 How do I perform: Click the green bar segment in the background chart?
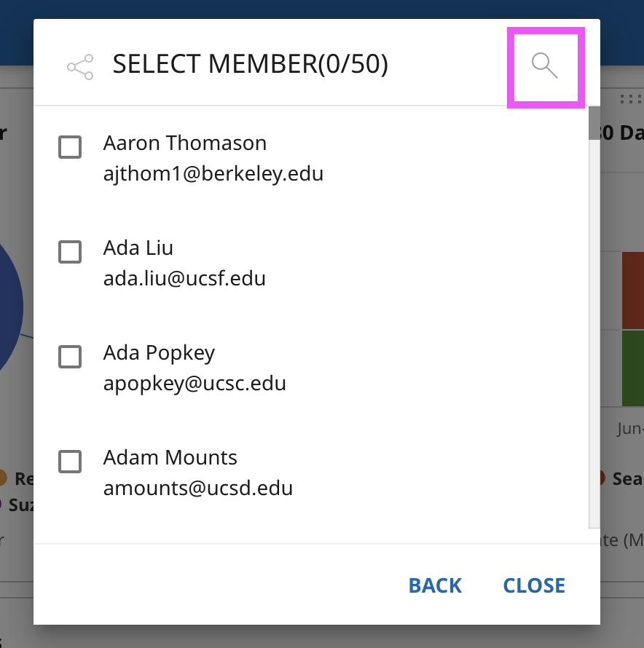(x=632, y=368)
